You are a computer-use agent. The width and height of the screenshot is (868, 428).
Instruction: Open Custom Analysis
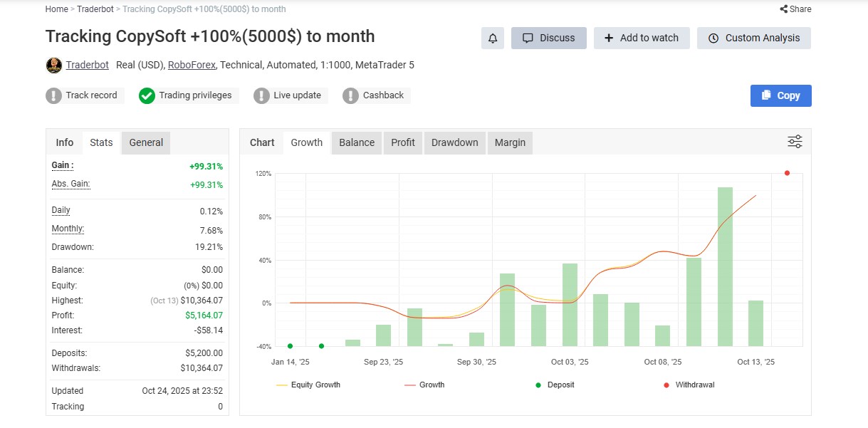(x=754, y=38)
